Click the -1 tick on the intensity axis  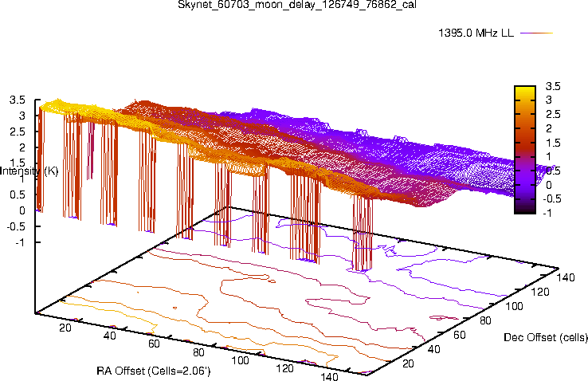[20, 242]
